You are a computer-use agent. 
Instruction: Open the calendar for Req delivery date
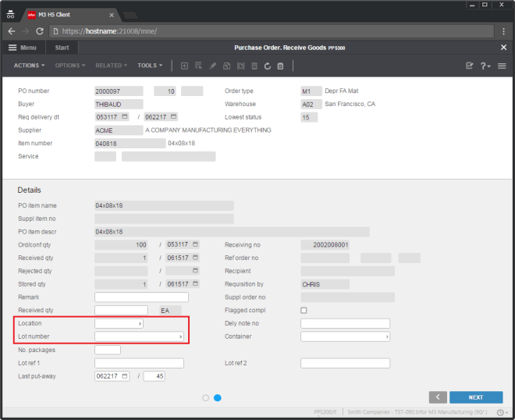pos(126,117)
